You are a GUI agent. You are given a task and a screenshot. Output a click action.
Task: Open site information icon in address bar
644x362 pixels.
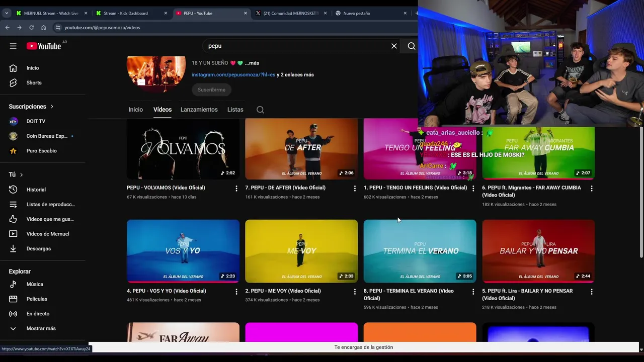(58, 28)
